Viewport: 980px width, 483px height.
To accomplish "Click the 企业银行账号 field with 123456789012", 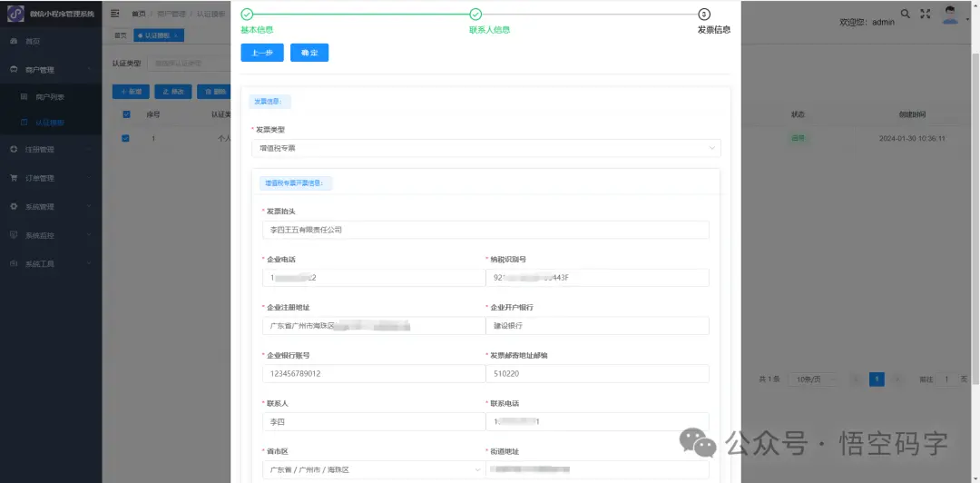I will tap(374, 373).
